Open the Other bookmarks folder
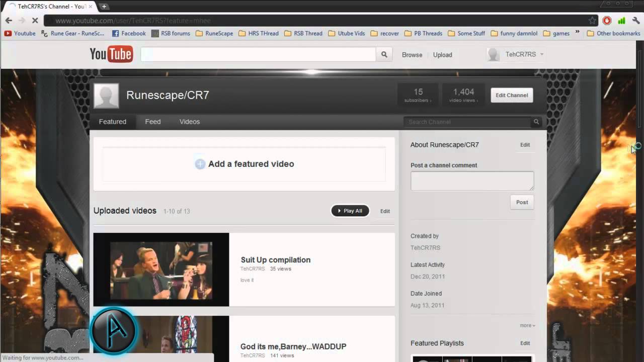The image size is (644, 362). click(x=613, y=33)
